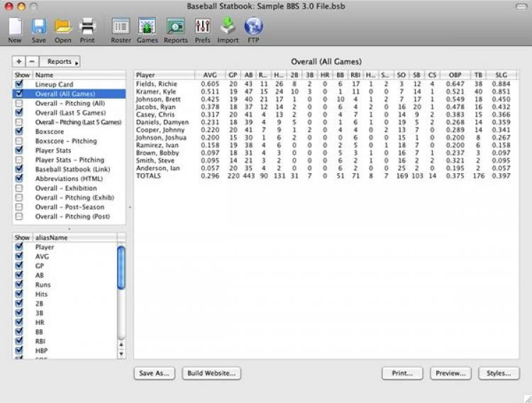The width and height of the screenshot is (532, 403).
Task: Click the Import download icon
Action: [228, 26]
